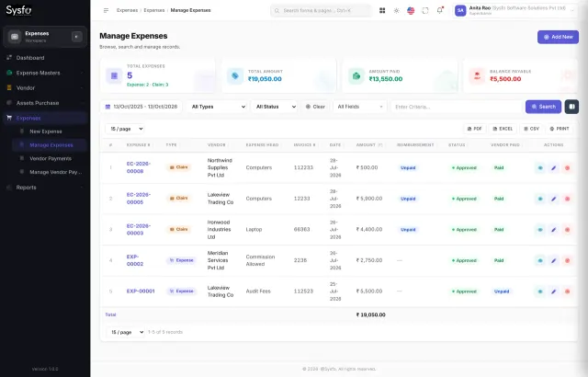This screenshot has height=377, width=588.
Task: Open the All Status dropdown
Action: click(x=275, y=107)
